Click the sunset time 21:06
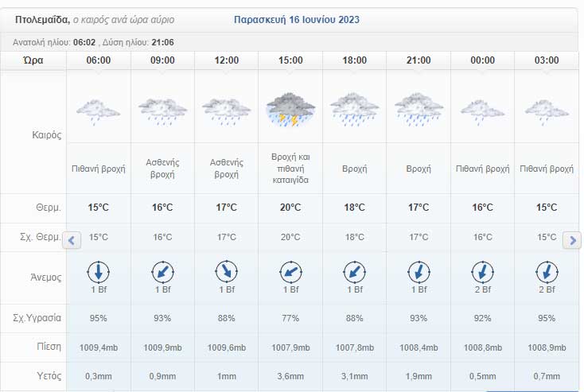 [163, 42]
